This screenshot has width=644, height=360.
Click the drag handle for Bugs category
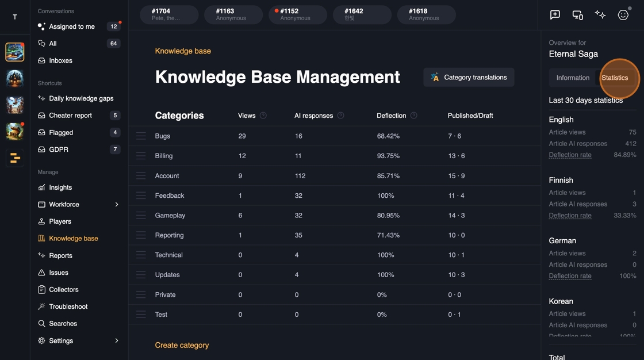pos(141,136)
